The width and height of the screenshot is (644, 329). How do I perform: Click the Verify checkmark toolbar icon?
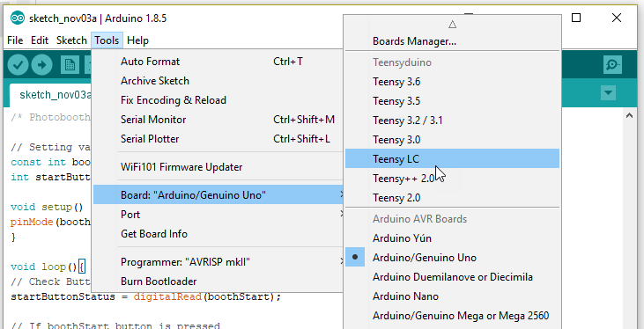[18, 65]
